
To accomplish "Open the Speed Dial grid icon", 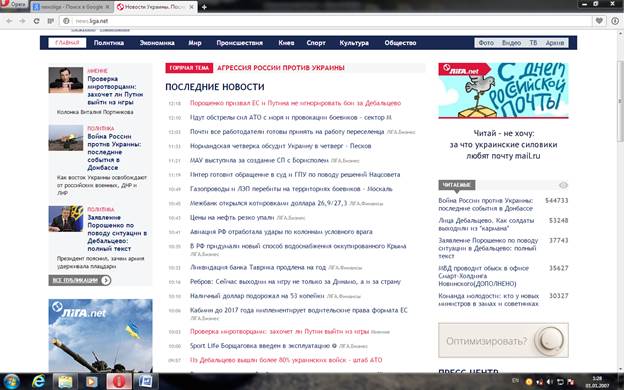I will coord(50,21).
